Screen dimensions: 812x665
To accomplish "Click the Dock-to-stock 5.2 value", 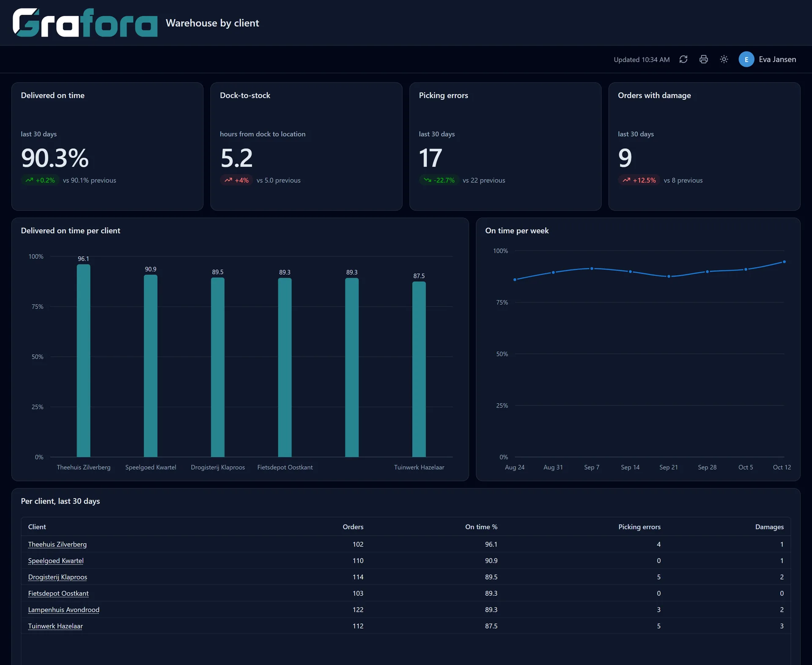I will pos(236,158).
